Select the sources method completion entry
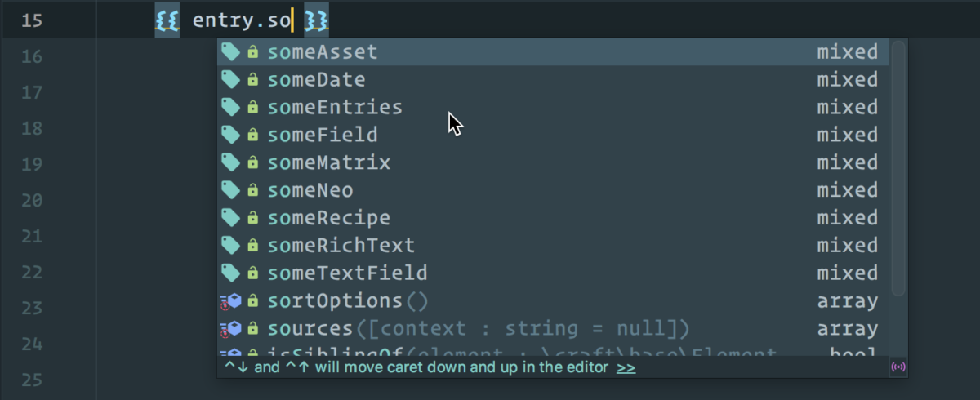 tap(553, 329)
